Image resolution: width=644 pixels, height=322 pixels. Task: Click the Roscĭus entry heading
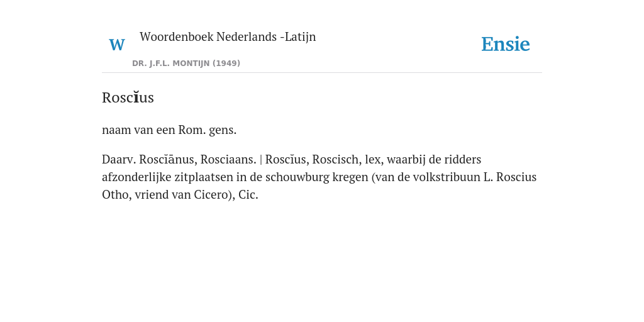click(128, 97)
